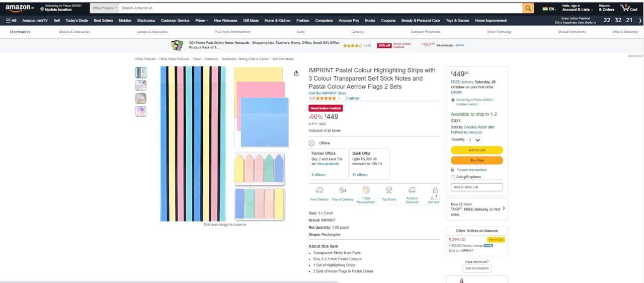Click the five-star rating stars
Screen dimensions: 644x283
pos(326,99)
